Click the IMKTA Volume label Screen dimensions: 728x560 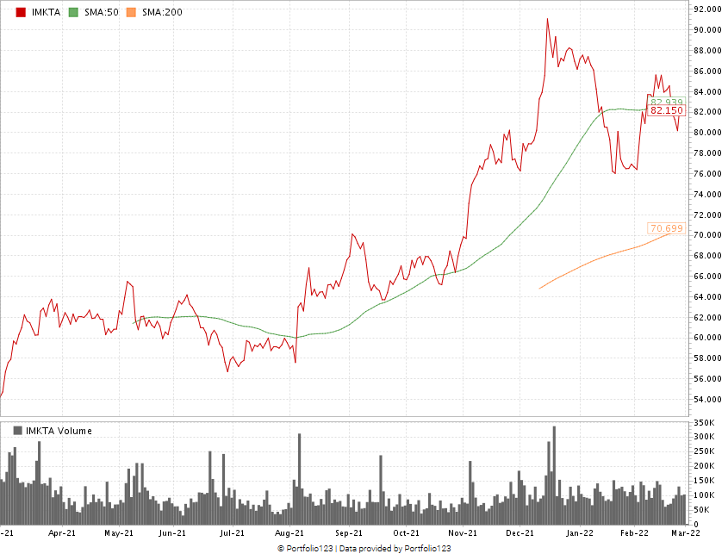59,431
